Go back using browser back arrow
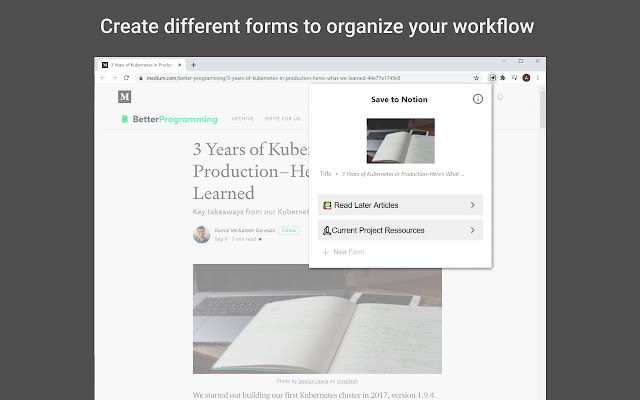This screenshot has width=640, height=400. (104, 77)
